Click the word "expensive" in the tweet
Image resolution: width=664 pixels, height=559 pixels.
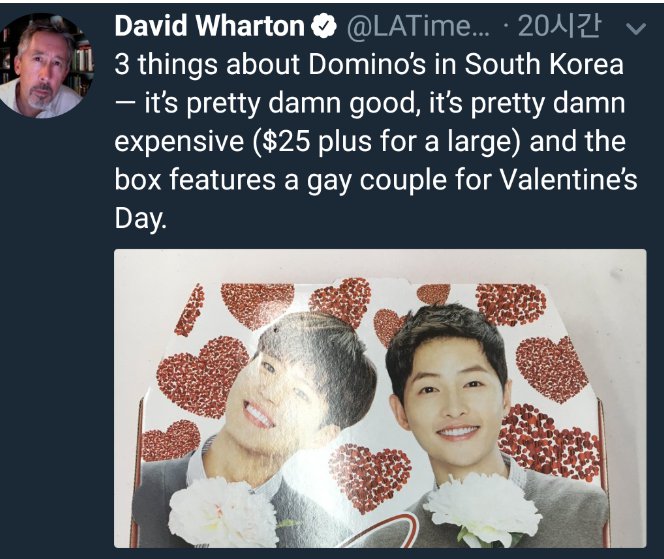coord(179,142)
